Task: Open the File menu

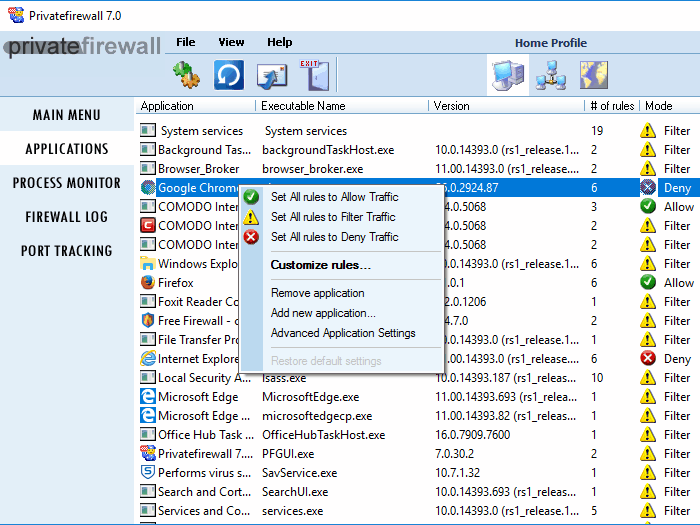Action: 186,42
